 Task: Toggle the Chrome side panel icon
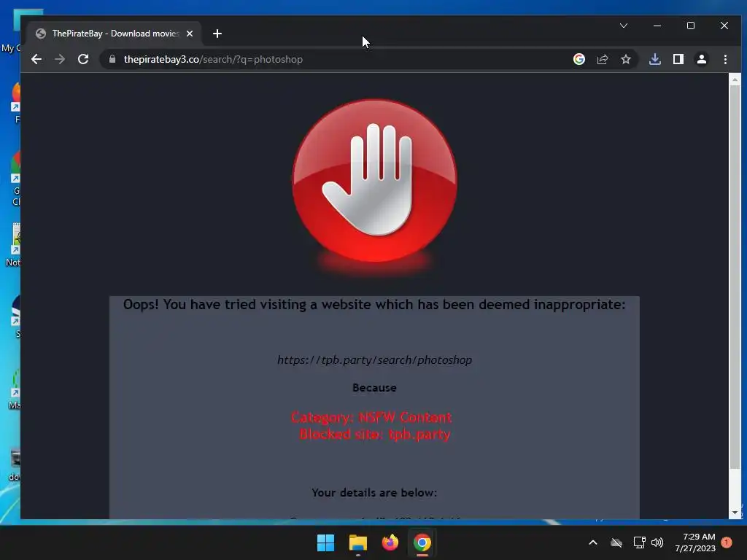(x=678, y=59)
